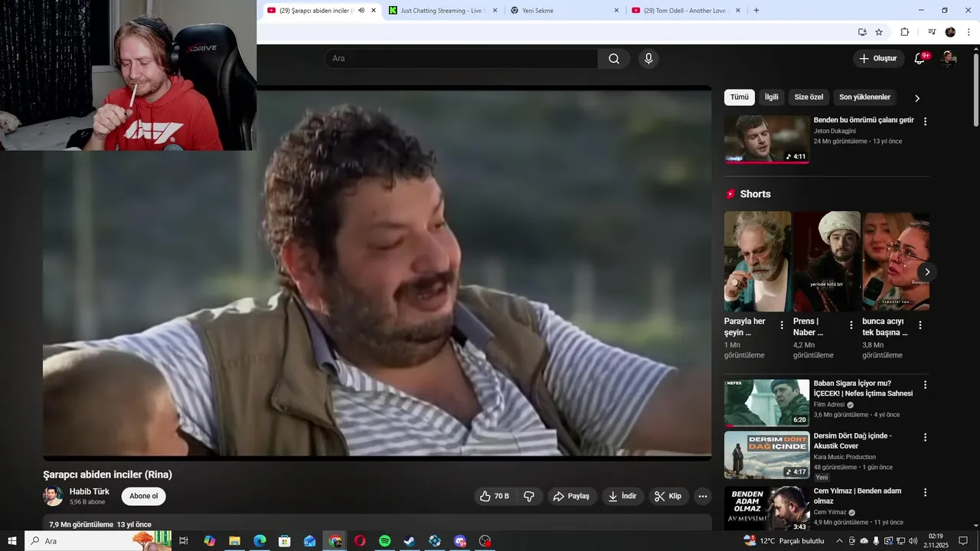Open options for Parayla her şeyin short

point(782,325)
